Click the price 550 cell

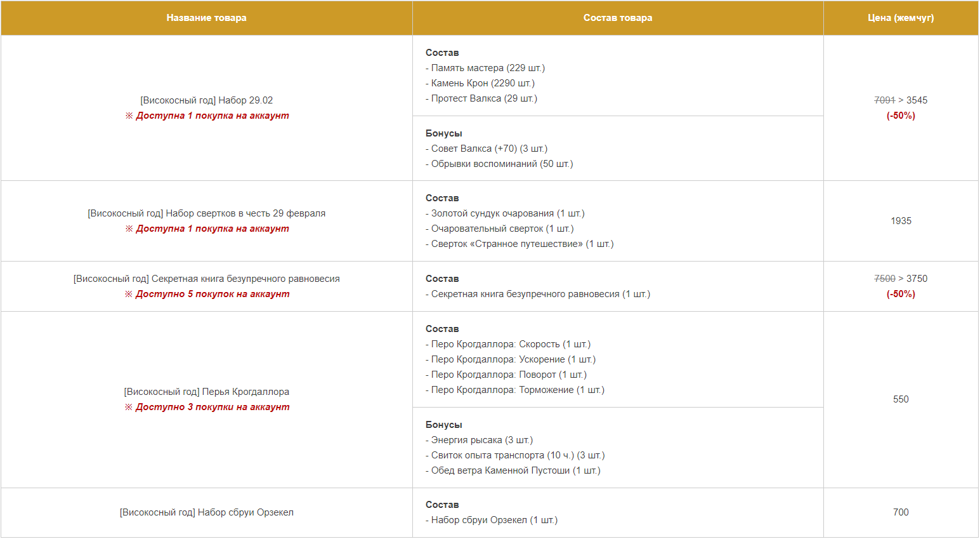click(x=900, y=399)
